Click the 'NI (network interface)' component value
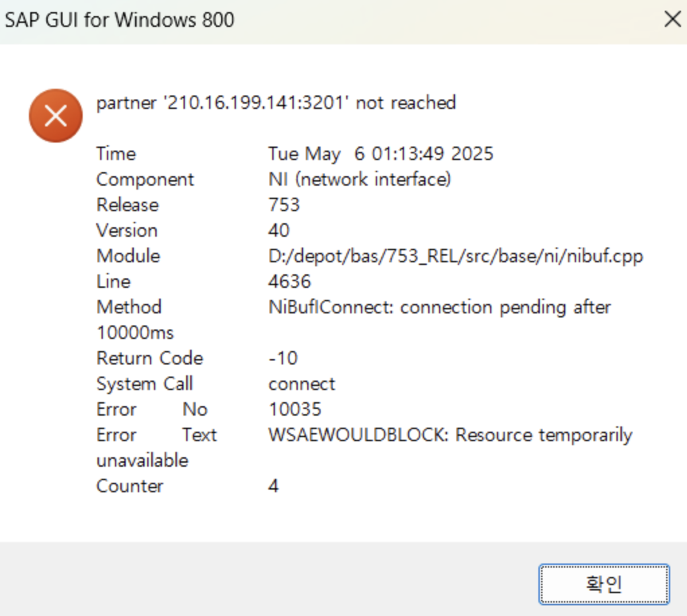 coord(360,180)
